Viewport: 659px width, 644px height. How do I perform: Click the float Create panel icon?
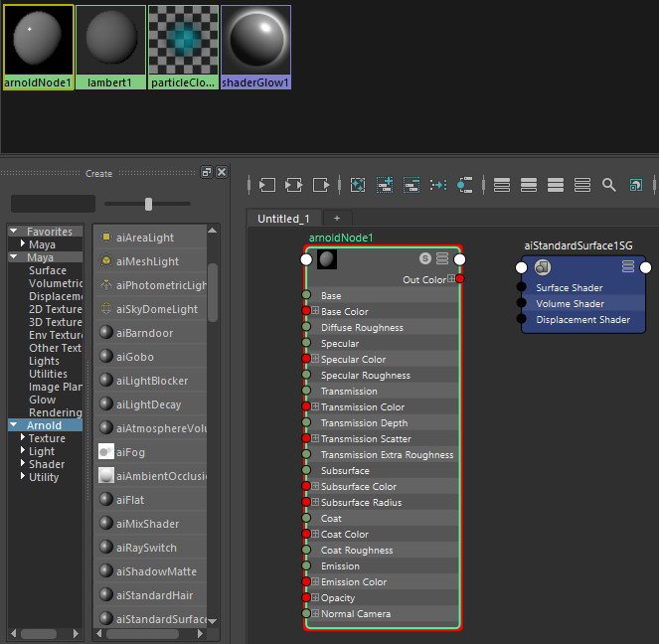click(207, 172)
